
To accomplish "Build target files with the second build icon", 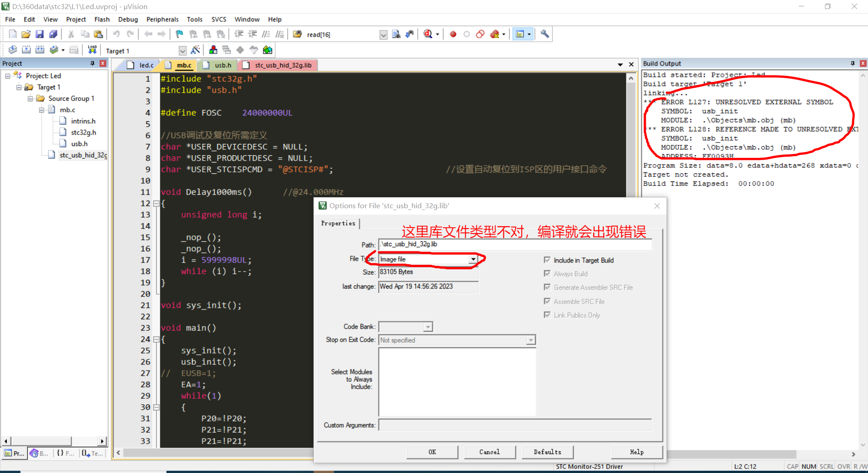I will click(26, 50).
